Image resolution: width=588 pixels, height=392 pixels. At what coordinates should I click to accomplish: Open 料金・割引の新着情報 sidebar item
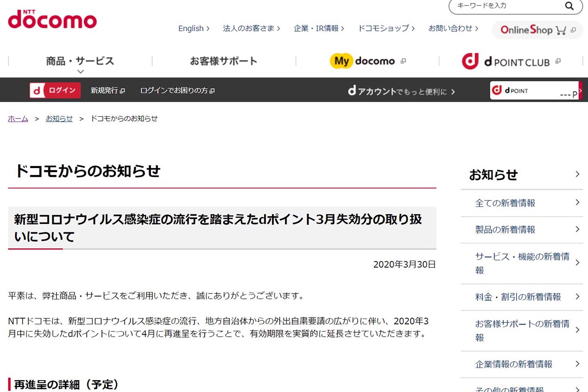pyautogui.click(x=518, y=297)
